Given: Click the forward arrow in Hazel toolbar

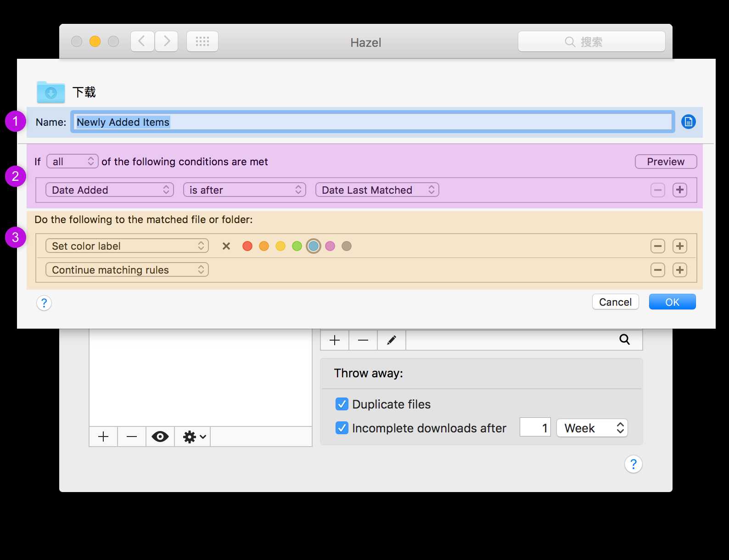Looking at the screenshot, I should coord(167,42).
